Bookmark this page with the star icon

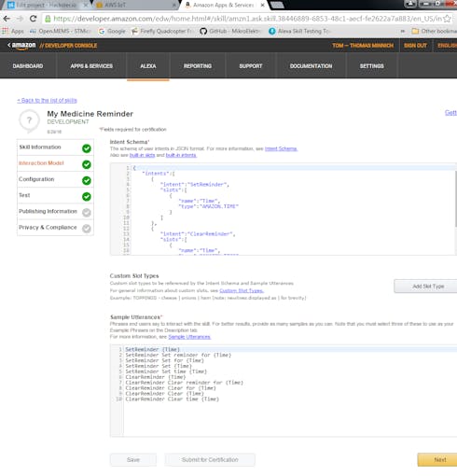pyautogui.click(x=447, y=19)
